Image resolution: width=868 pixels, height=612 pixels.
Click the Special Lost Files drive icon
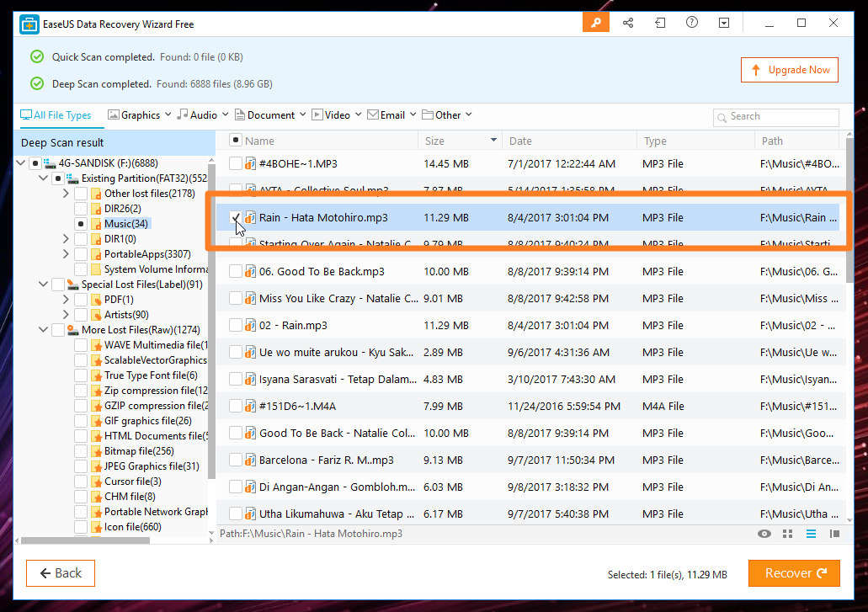coord(72,285)
